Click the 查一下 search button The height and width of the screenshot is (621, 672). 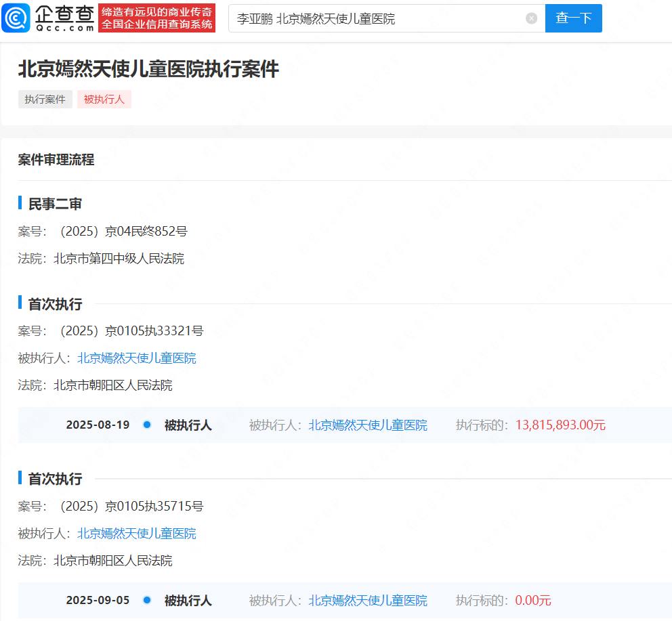click(573, 18)
